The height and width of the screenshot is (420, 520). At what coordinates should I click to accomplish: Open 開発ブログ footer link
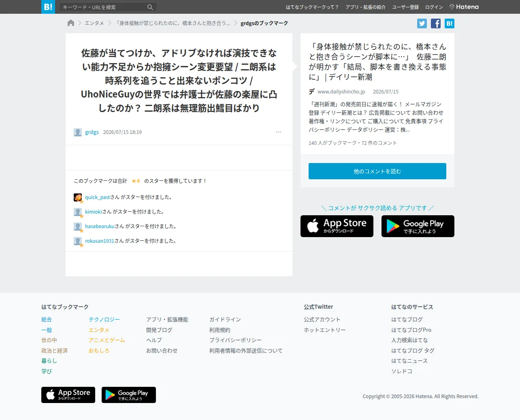159,330
